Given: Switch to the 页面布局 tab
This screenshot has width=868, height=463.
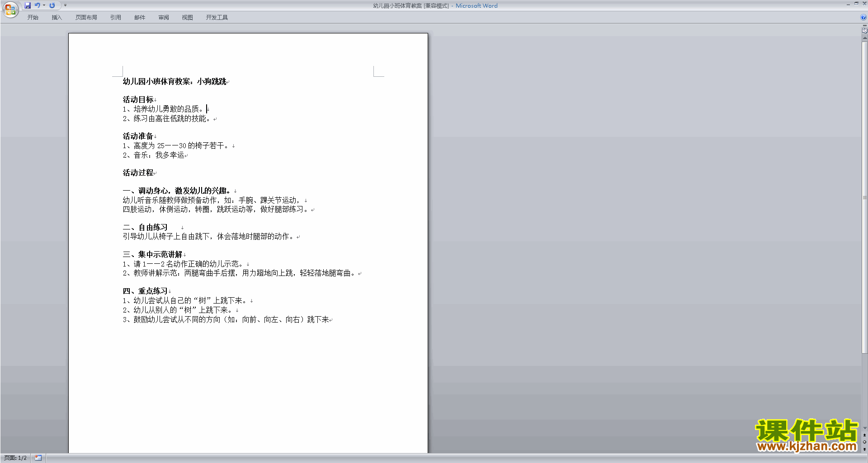Looking at the screenshot, I should coord(86,17).
